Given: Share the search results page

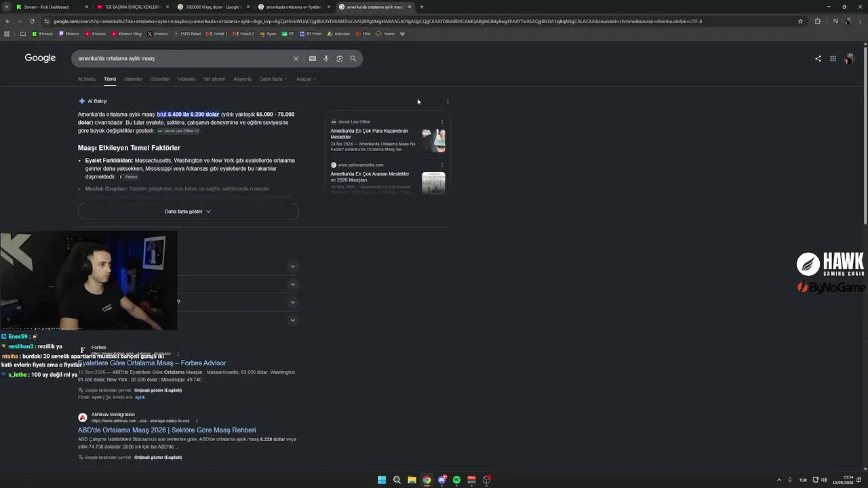Looking at the screenshot, I should click(818, 59).
